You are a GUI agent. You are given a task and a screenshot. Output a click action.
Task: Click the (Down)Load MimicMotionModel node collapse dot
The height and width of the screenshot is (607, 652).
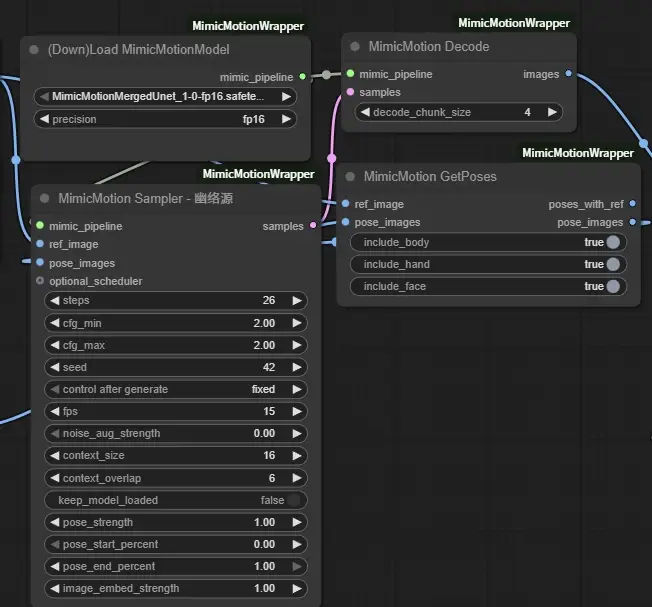34,49
